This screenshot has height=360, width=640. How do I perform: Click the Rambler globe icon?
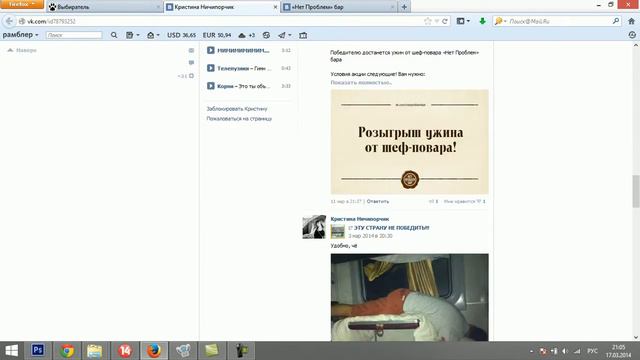point(266,35)
